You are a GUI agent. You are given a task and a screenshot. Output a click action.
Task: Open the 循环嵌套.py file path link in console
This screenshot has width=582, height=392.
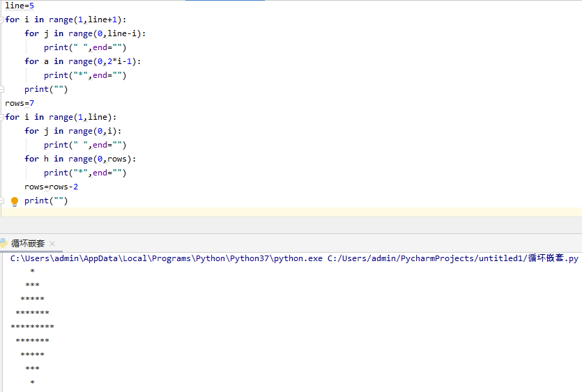click(453, 258)
